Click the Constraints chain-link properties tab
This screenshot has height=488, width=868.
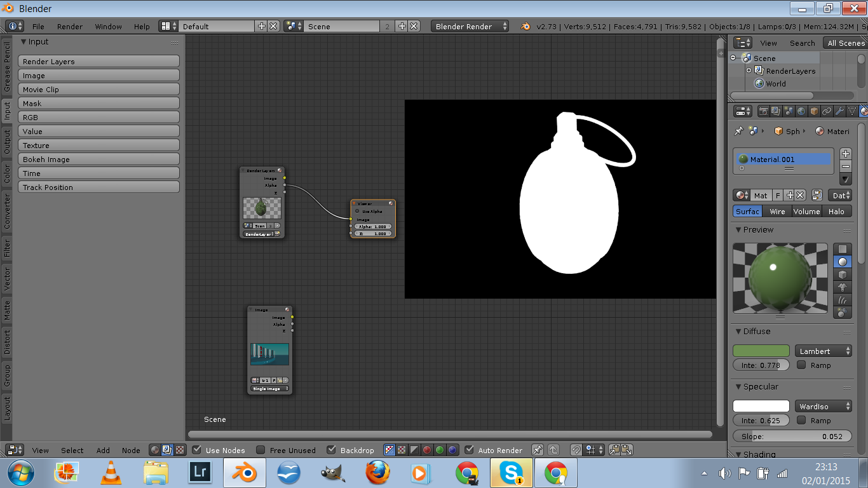point(827,111)
